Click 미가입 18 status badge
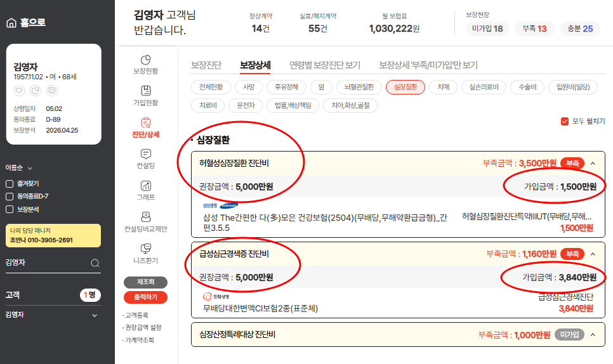The image size is (613, 364). coord(487,29)
